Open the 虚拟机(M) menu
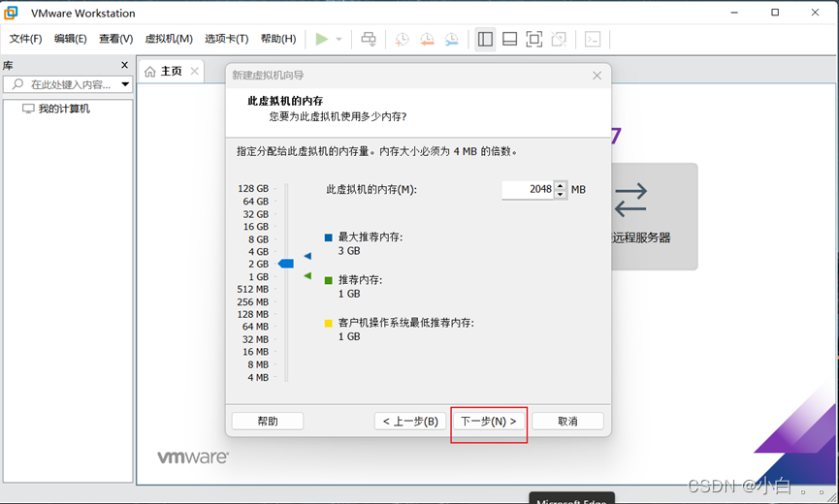 click(169, 39)
